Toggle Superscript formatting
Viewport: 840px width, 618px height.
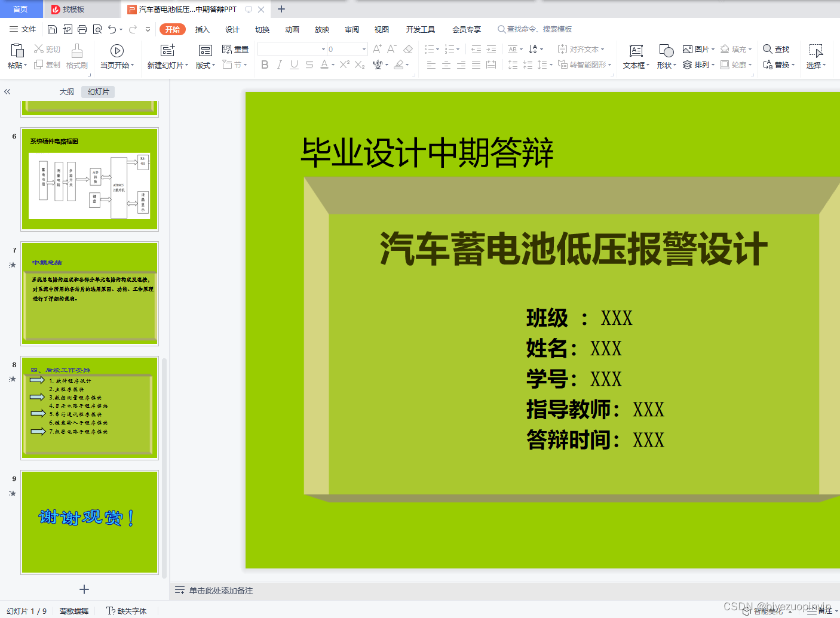tap(345, 64)
